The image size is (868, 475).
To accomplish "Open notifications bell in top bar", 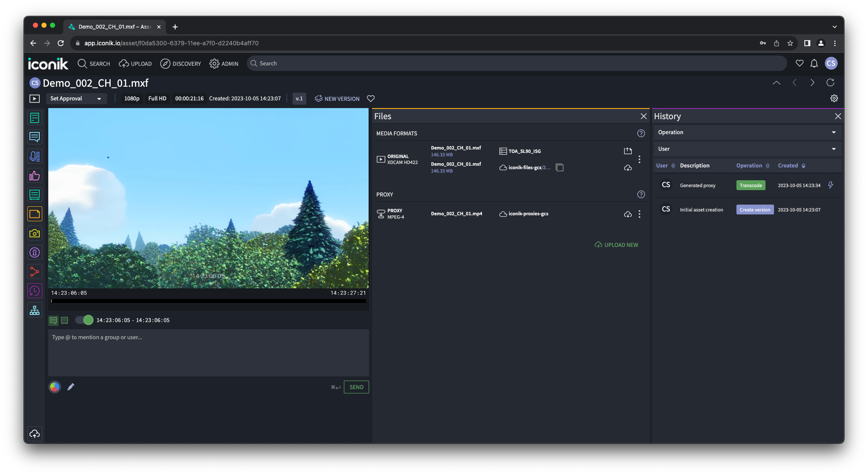I will [814, 63].
